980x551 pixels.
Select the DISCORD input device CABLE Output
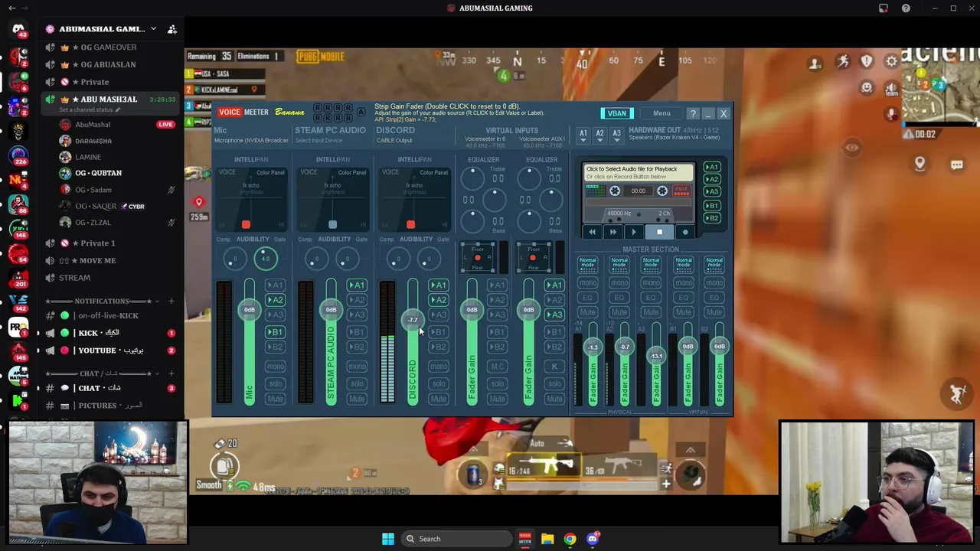point(394,141)
